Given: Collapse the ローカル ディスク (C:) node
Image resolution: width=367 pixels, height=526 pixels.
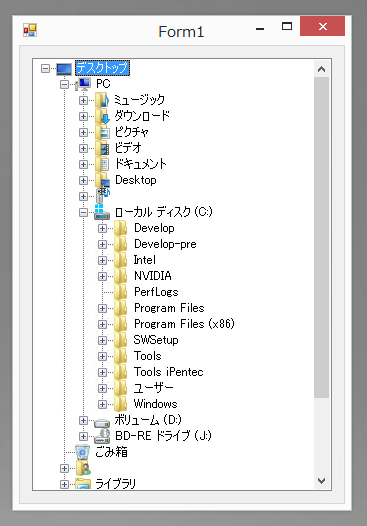Looking at the screenshot, I should [x=83, y=212].
